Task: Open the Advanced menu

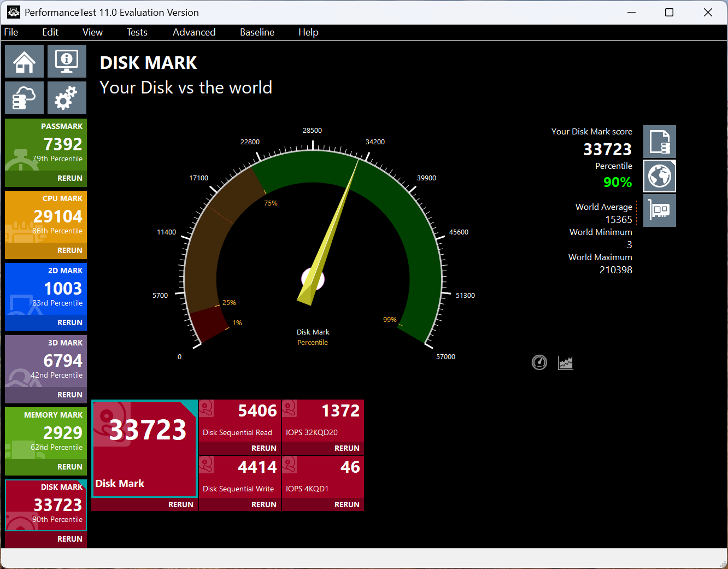Action: coord(194,32)
